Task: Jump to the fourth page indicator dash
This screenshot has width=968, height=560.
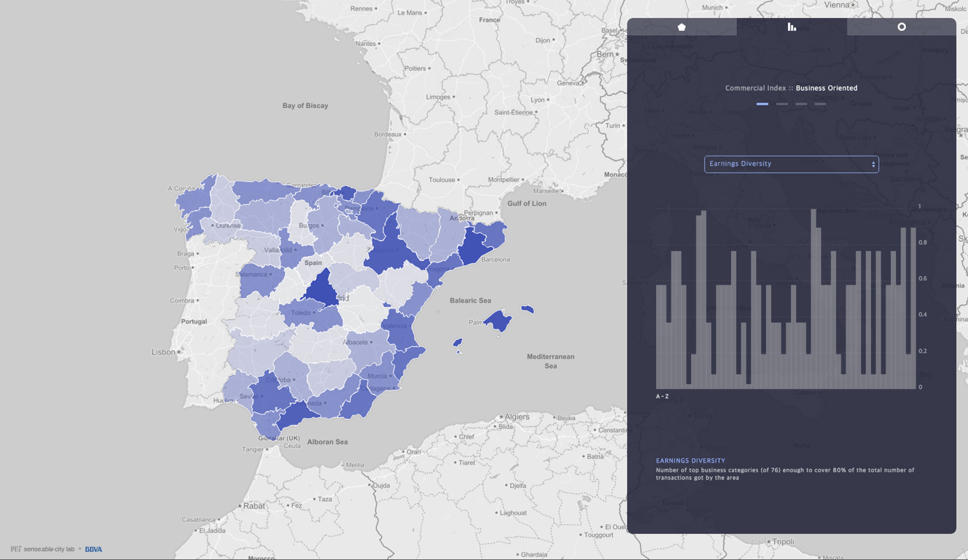Action: pyautogui.click(x=820, y=104)
